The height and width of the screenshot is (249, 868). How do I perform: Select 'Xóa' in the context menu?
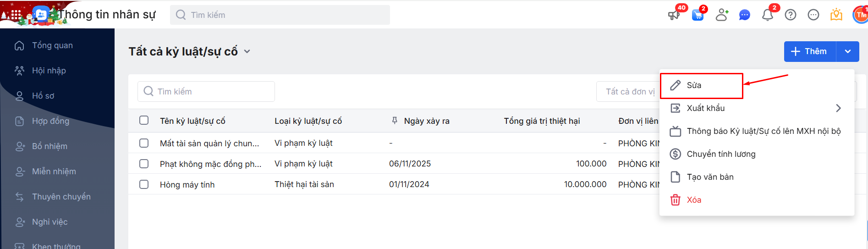[x=694, y=200]
